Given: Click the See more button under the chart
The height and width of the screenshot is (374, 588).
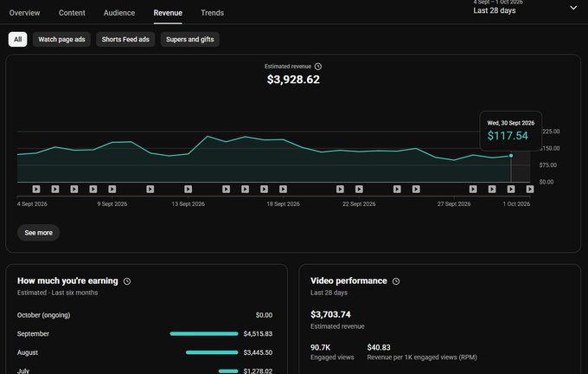Looking at the screenshot, I should coord(38,233).
